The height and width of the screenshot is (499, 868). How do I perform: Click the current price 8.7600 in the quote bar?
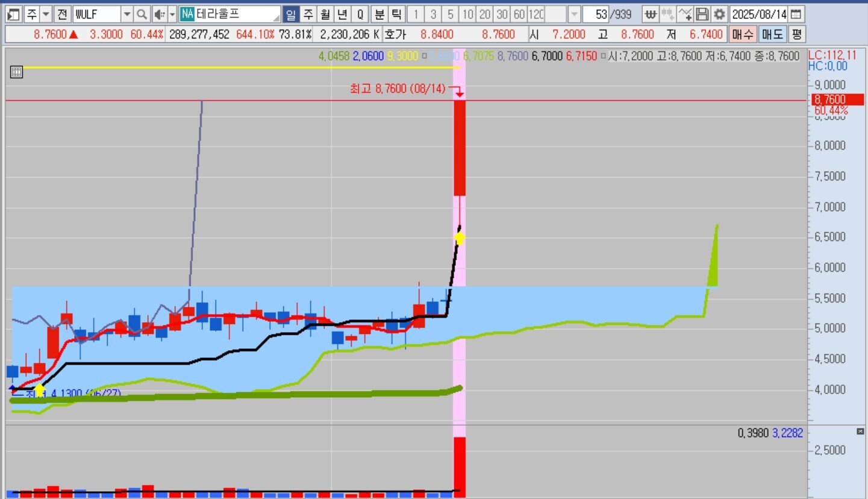pyautogui.click(x=50, y=34)
